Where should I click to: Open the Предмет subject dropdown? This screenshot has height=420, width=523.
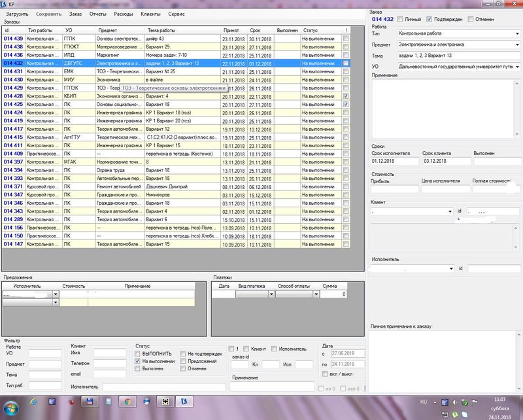coord(516,44)
